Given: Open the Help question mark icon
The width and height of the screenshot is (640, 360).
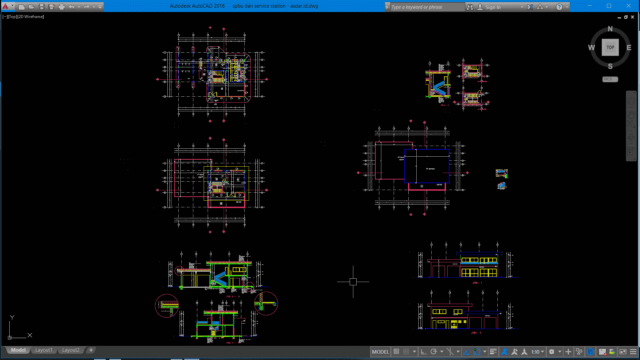Looking at the screenshot, I should point(559,7).
